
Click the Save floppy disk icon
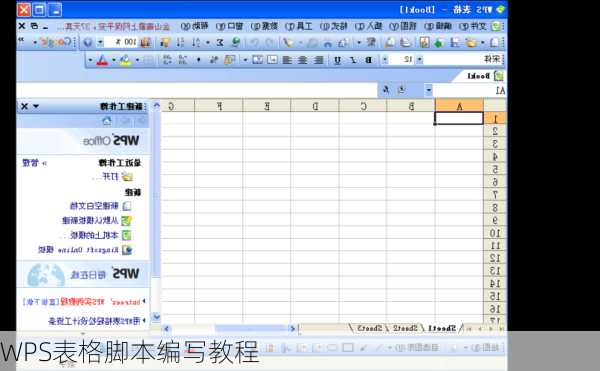[455, 42]
